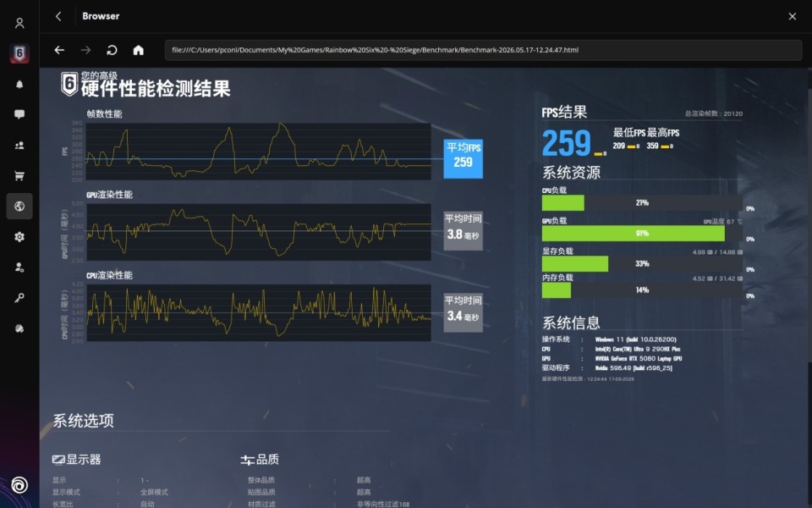Viewport: 812px width, 508px height.
Task: Click the Browser title text
Action: pos(101,16)
